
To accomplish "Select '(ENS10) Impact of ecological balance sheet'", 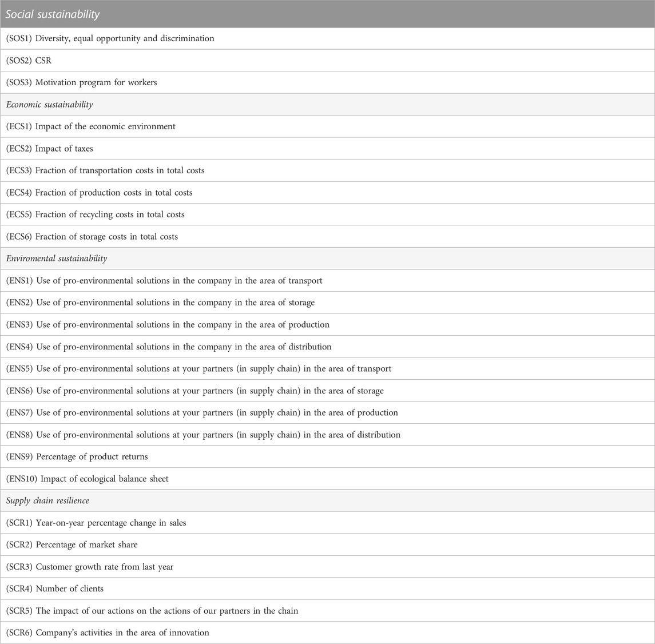I will point(327,479).
